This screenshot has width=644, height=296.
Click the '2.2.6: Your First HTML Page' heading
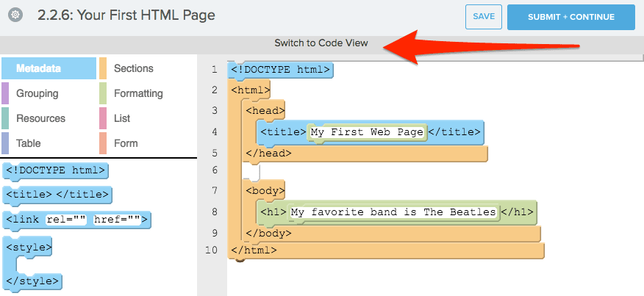click(x=126, y=15)
